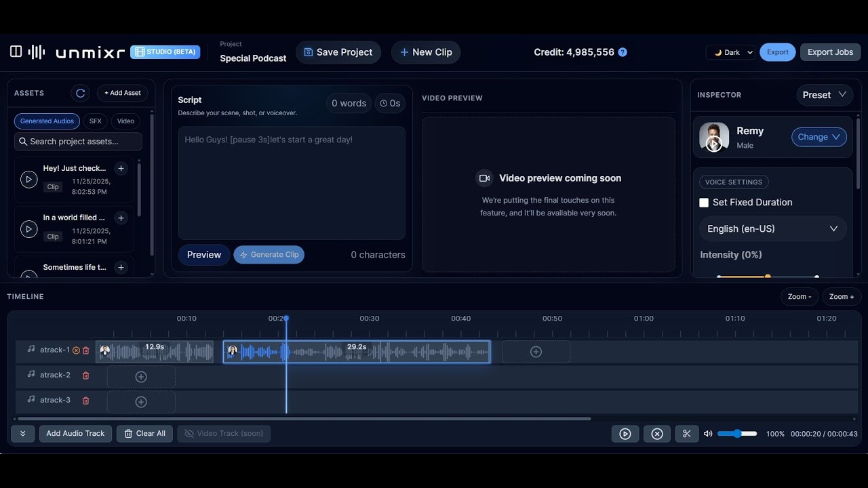
Task: Delete atrack-1 using its trash icon
Action: click(x=86, y=350)
